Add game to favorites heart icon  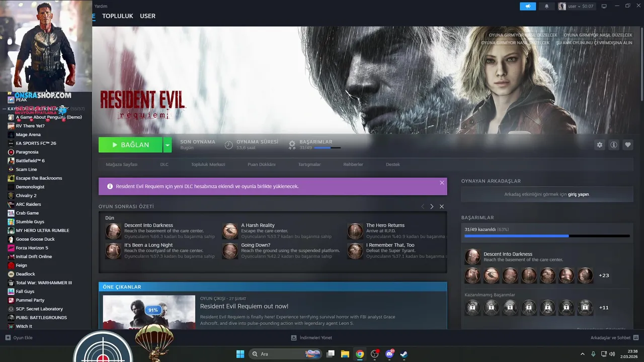pyautogui.click(x=628, y=145)
